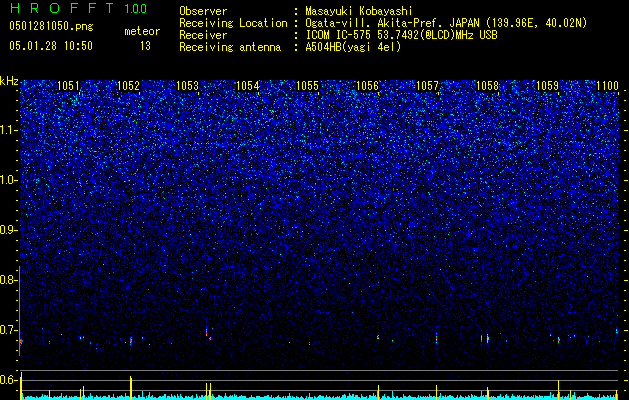Screen dimensions: 629x400
Task: Click the 0.9 kHz frequency label
Action: [7, 230]
